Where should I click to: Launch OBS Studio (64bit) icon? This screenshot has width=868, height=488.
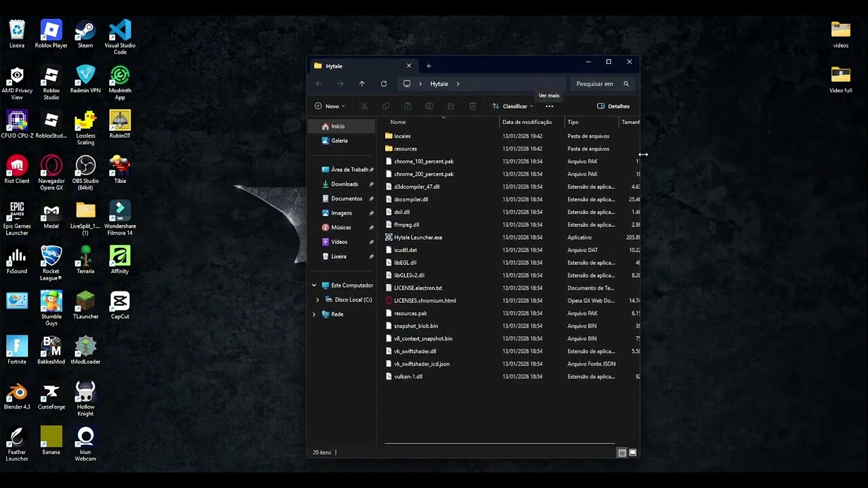pos(85,174)
